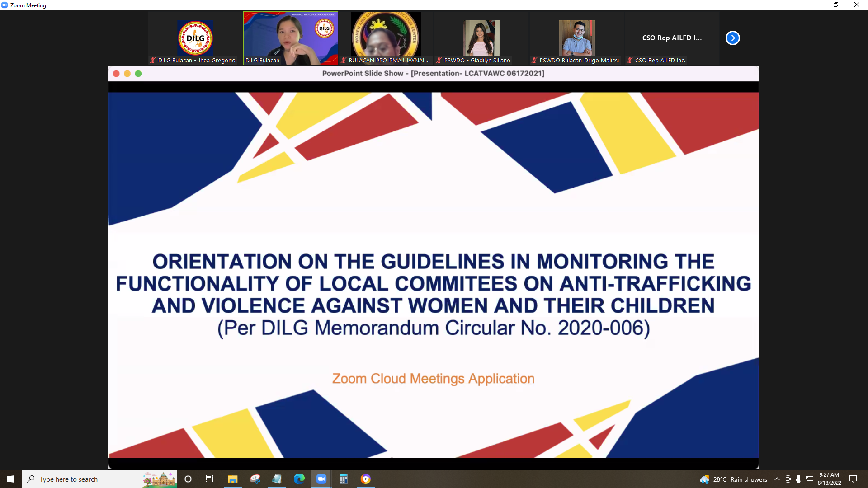
Task: Click yellow minimize dot on PowerPoint window
Action: pyautogui.click(x=127, y=74)
